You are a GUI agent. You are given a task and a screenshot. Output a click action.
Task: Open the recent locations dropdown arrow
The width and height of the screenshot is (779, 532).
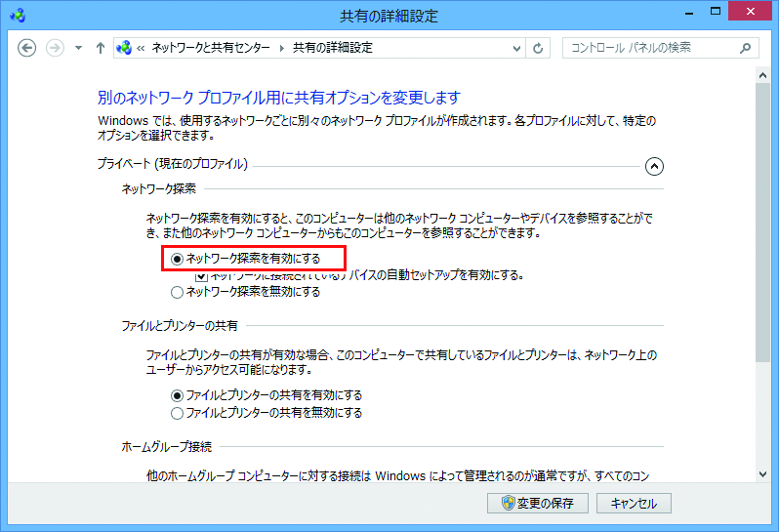(x=78, y=48)
